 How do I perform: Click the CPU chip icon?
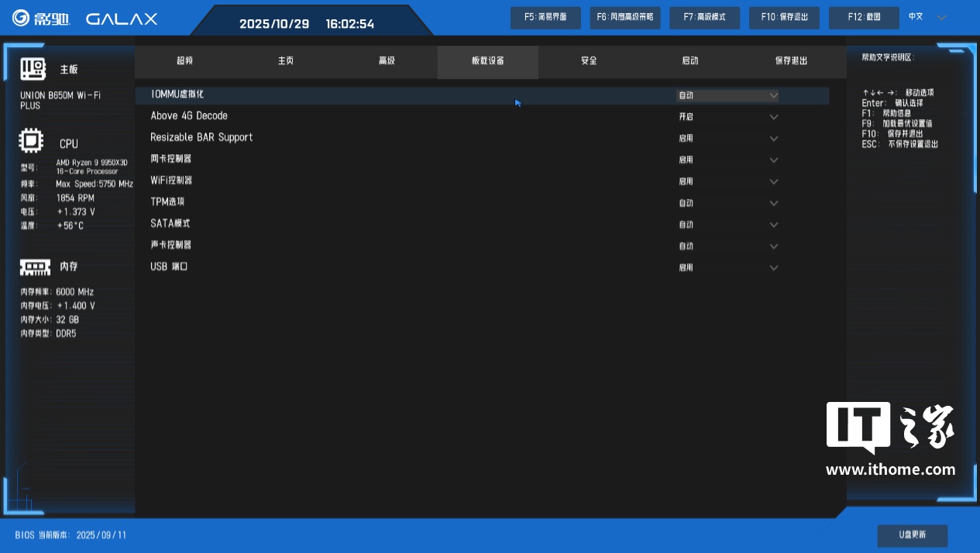pos(32,143)
